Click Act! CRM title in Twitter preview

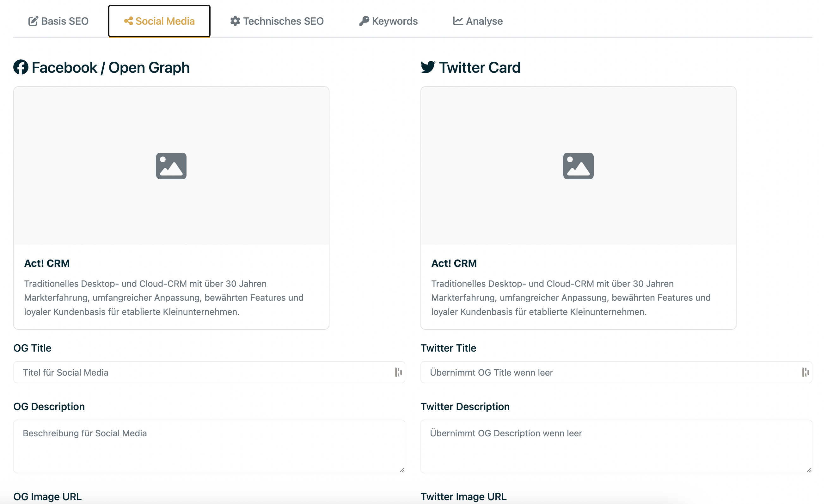(x=454, y=263)
